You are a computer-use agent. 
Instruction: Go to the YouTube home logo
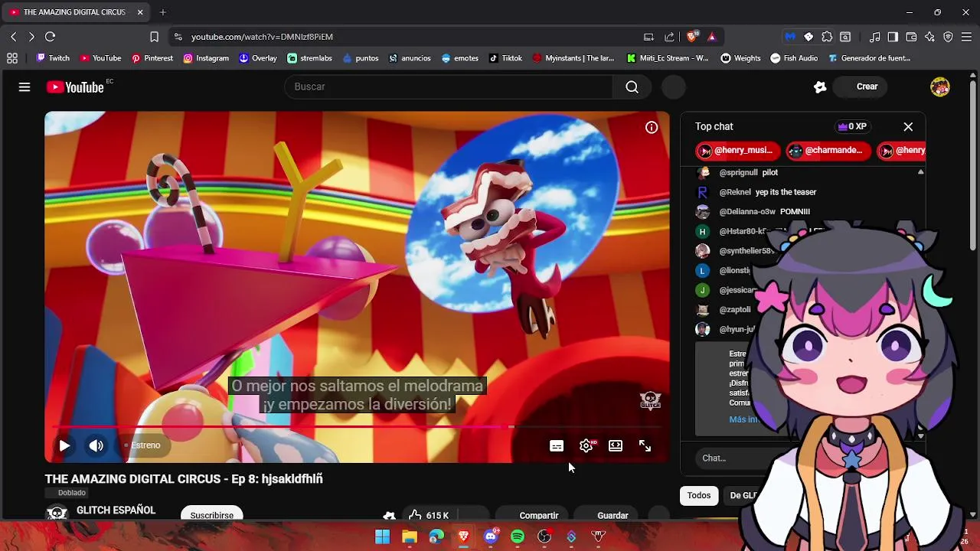point(75,87)
